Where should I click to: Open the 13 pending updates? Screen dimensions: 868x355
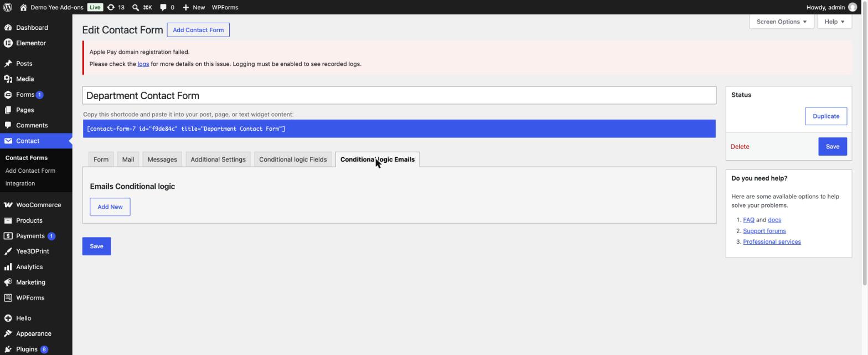point(116,7)
